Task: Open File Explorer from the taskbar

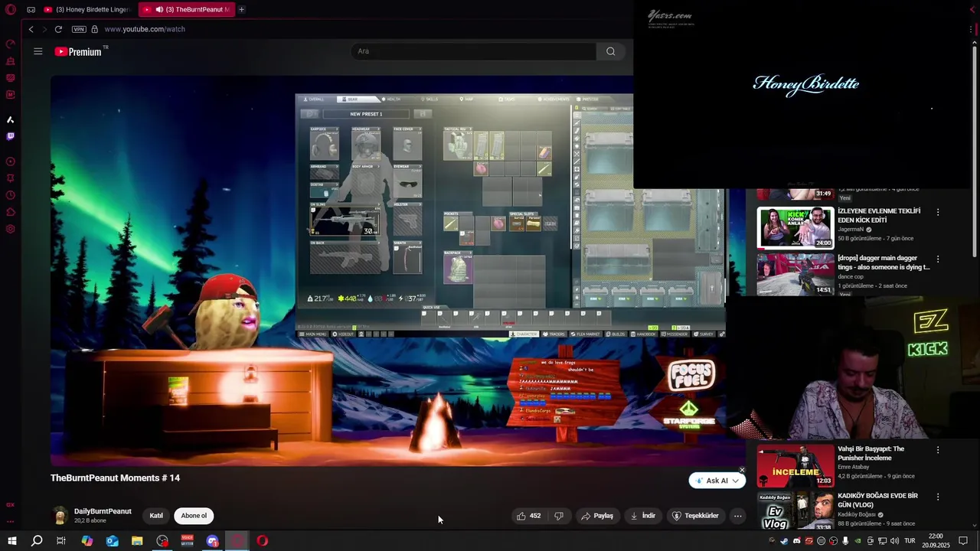Action: 137,541
